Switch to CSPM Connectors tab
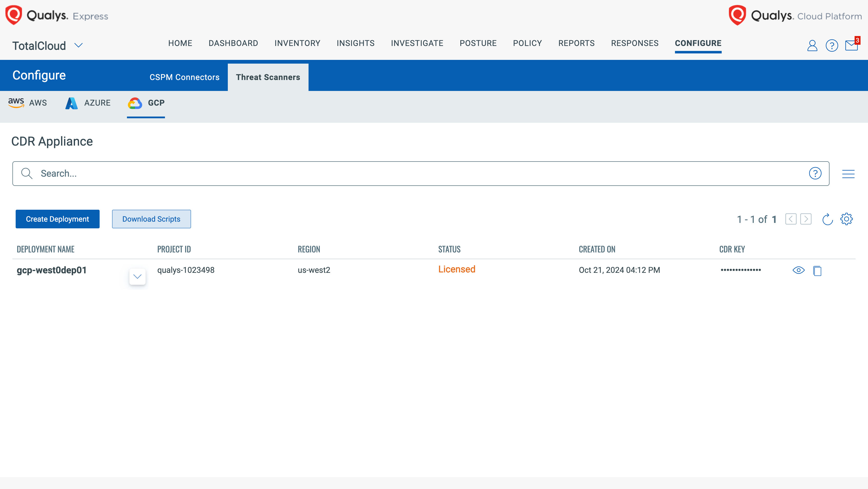The width and height of the screenshot is (868, 489). coord(184,77)
